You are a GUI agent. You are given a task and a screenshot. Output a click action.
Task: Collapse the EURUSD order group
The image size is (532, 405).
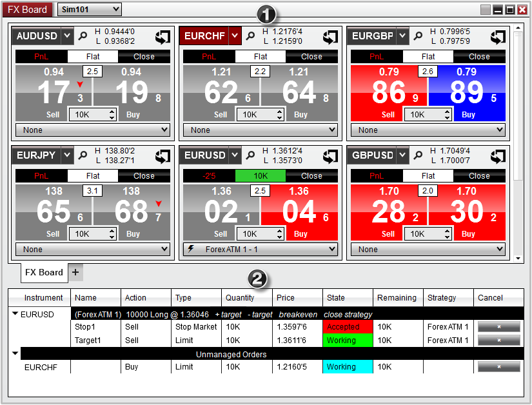pos(15,314)
